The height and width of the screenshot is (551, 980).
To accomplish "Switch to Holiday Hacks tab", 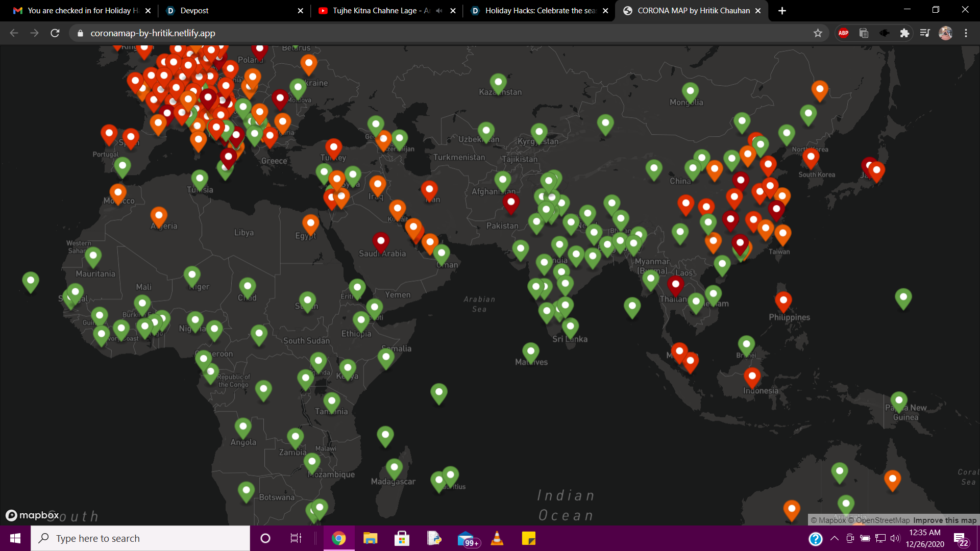I will coord(539,11).
